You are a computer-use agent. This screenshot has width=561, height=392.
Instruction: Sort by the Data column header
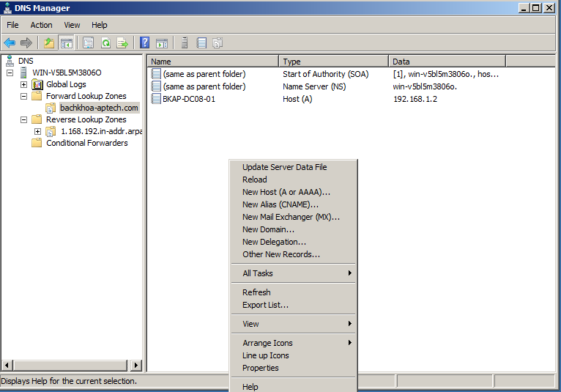(447, 62)
